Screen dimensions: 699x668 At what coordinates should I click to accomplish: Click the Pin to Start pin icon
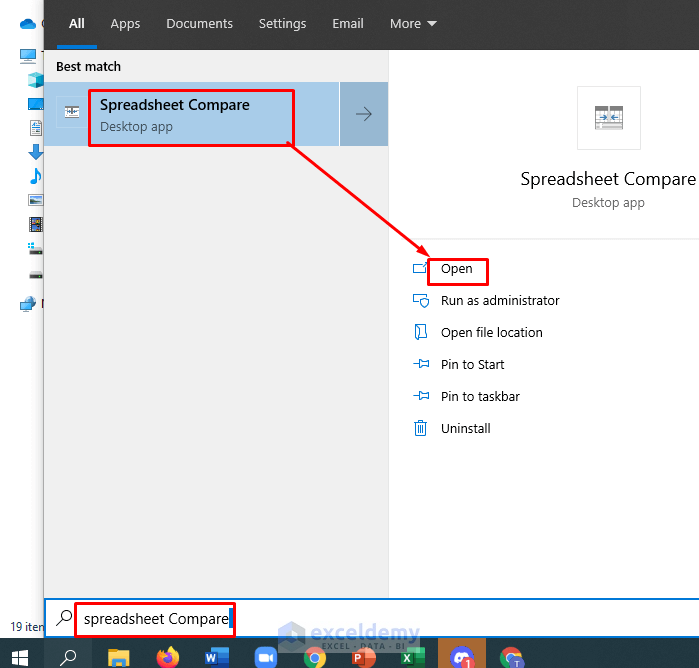coord(421,364)
